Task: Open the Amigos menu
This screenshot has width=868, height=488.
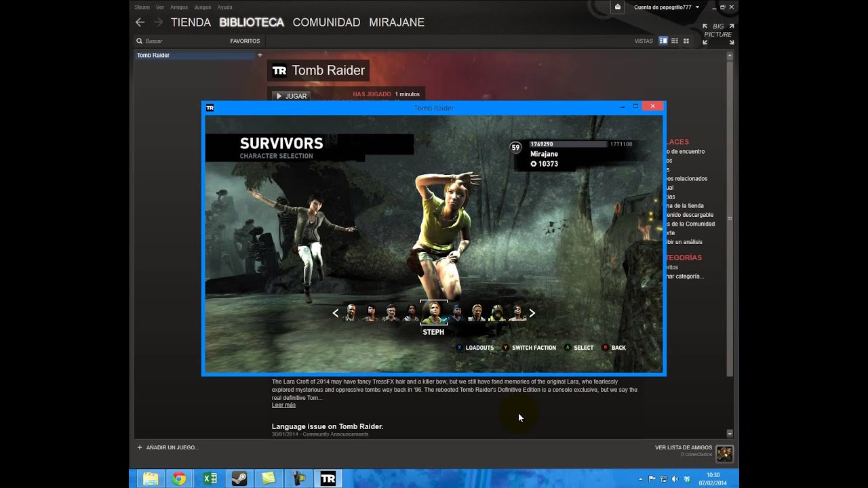Action: tap(179, 7)
